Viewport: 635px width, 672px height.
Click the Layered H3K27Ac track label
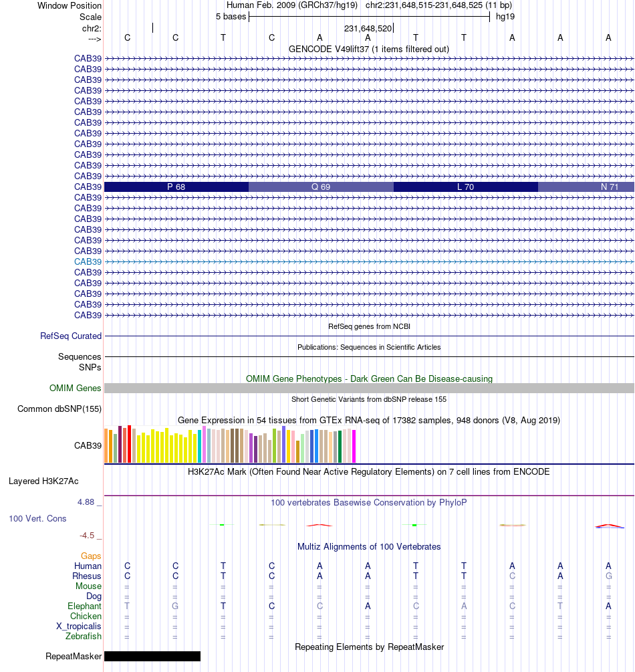pos(43,481)
